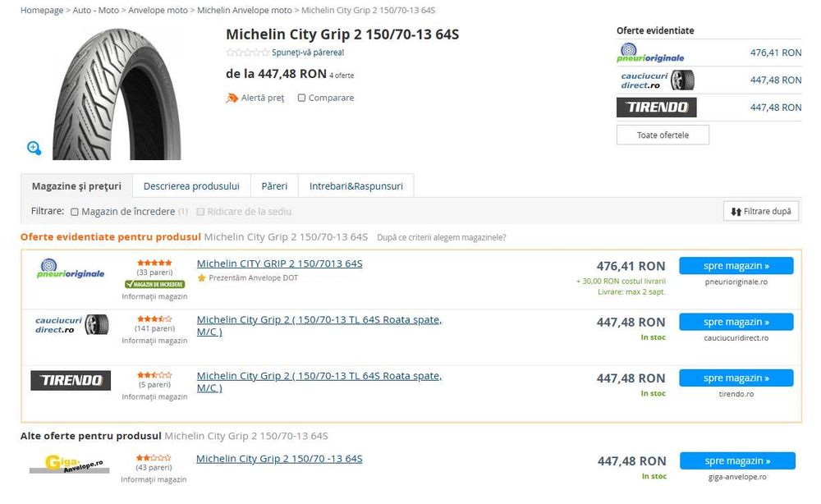
Task: Click the pneurioriginale logo in Oferte evidentiate
Action: (x=650, y=53)
